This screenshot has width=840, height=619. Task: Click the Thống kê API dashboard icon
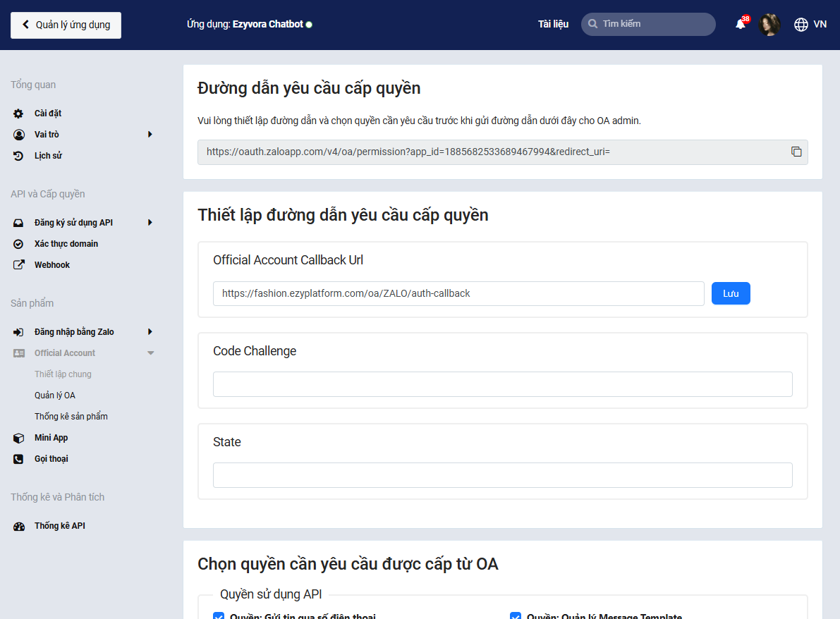(x=19, y=527)
